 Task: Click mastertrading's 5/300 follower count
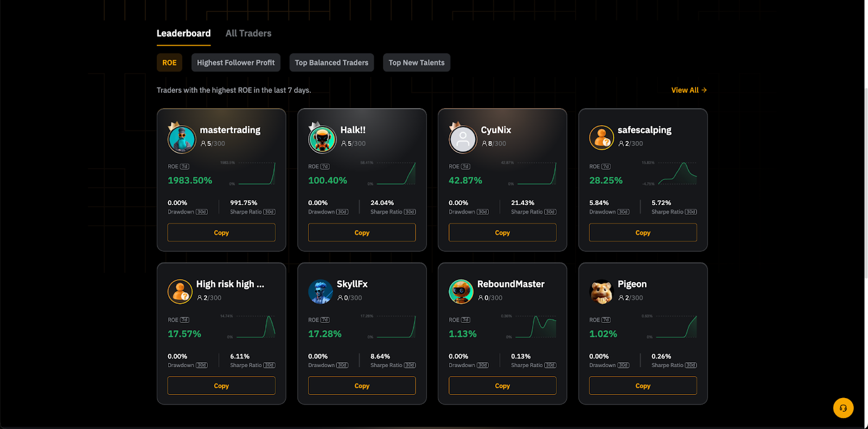click(213, 144)
